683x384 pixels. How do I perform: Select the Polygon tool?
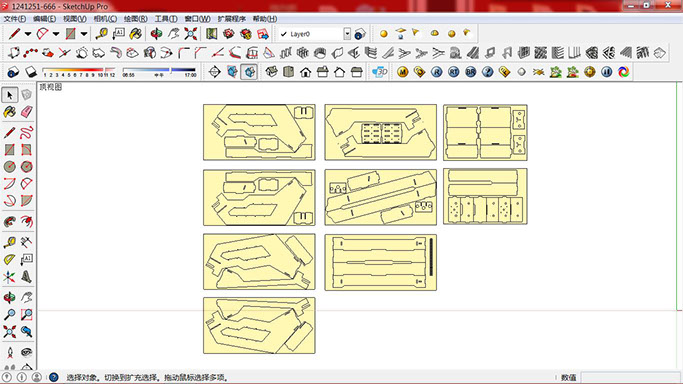27,167
